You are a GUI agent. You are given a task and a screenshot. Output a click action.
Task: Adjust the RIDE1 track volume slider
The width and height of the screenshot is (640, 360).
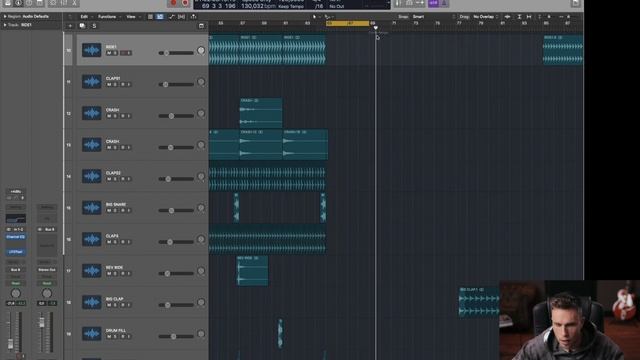pos(176,53)
